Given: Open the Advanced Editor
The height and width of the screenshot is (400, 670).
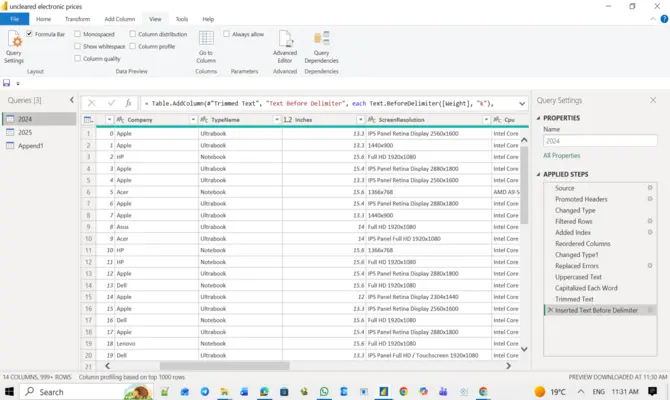Looking at the screenshot, I should point(285,47).
